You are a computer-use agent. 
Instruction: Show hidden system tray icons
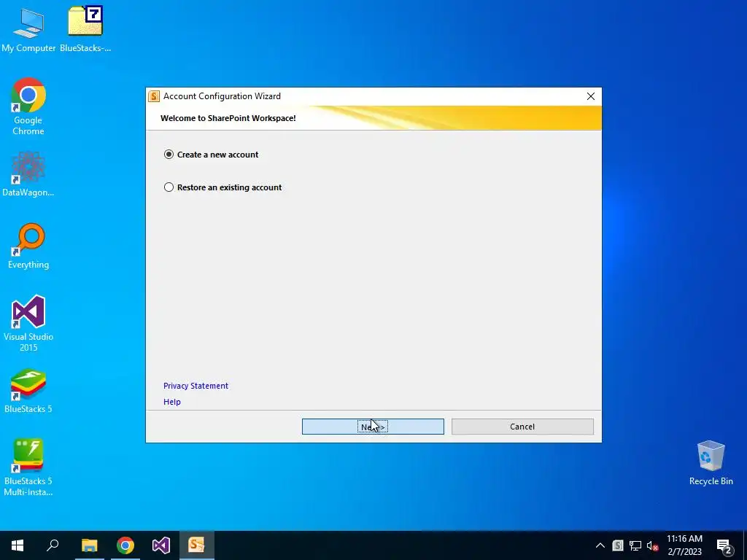pyautogui.click(x=600, y=545)
